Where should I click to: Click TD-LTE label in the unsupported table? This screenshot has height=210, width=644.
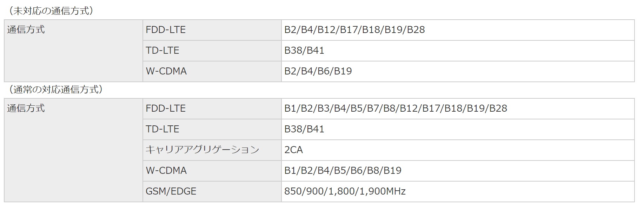162,51
